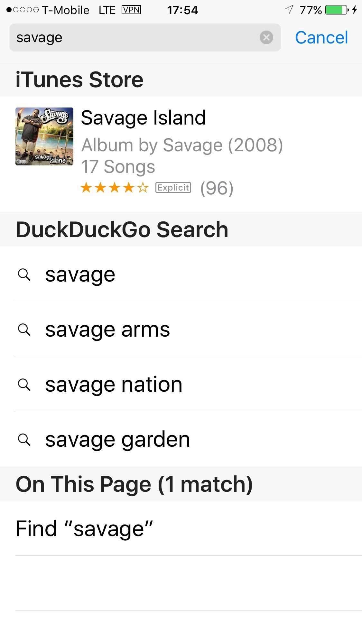Tap the location arrow status icon
Screen dimensions: 362x644
[x=289, y=10]
